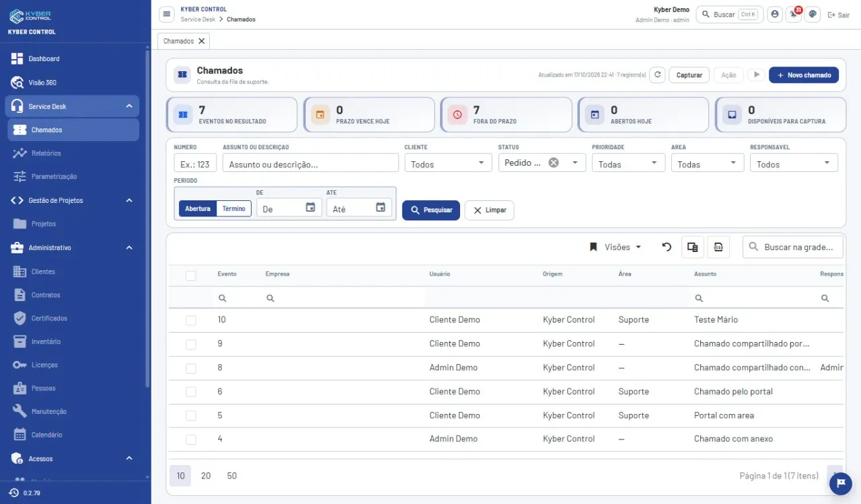861x504 pixels.
Task: Focus the Buscar na grade search field
Action: tap(793, 247)
